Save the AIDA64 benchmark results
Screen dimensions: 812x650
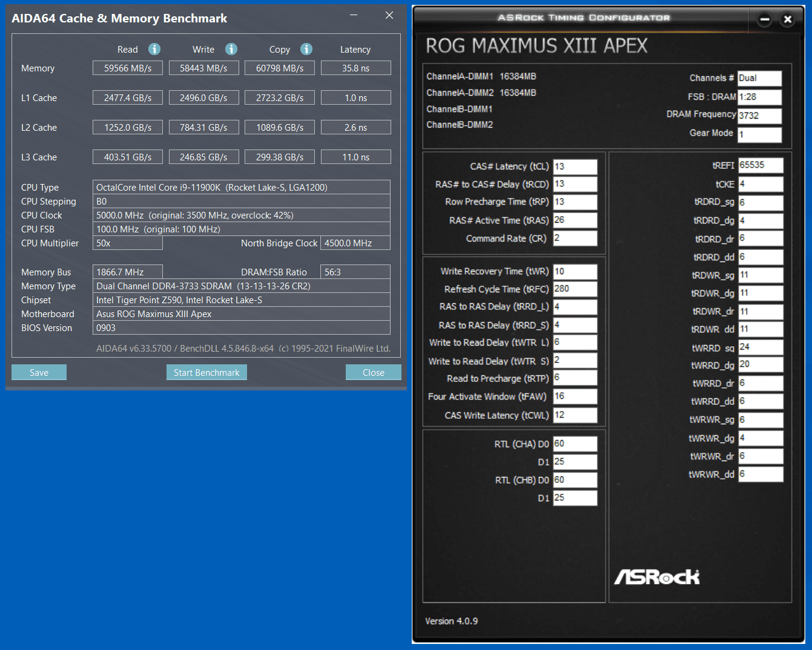[x=39, y=372]
